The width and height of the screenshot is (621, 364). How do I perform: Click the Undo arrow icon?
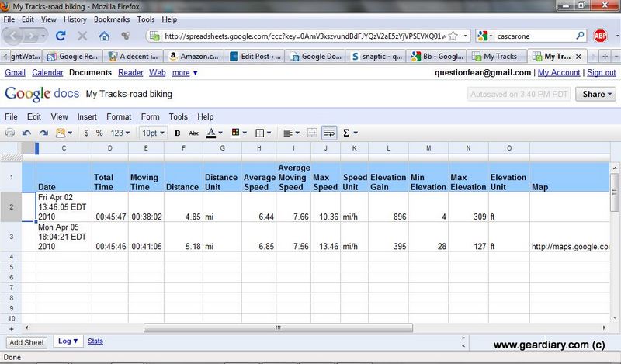[27, 133]
